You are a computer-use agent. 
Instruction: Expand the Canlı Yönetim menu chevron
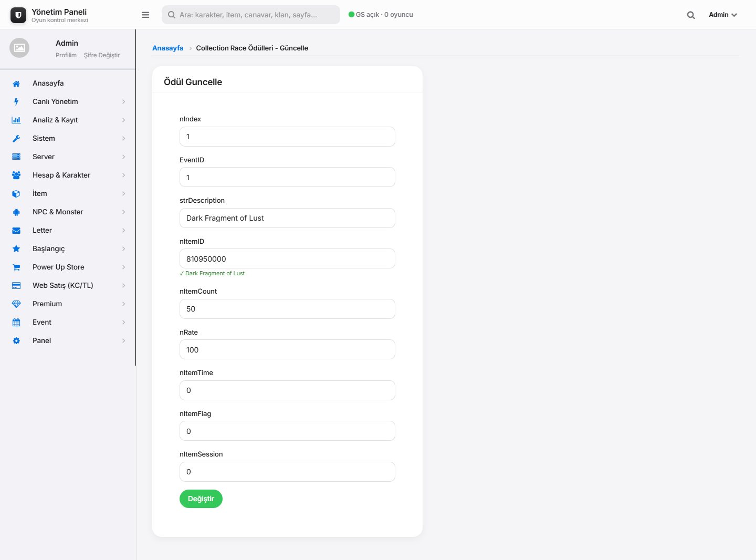coord(124,102)
